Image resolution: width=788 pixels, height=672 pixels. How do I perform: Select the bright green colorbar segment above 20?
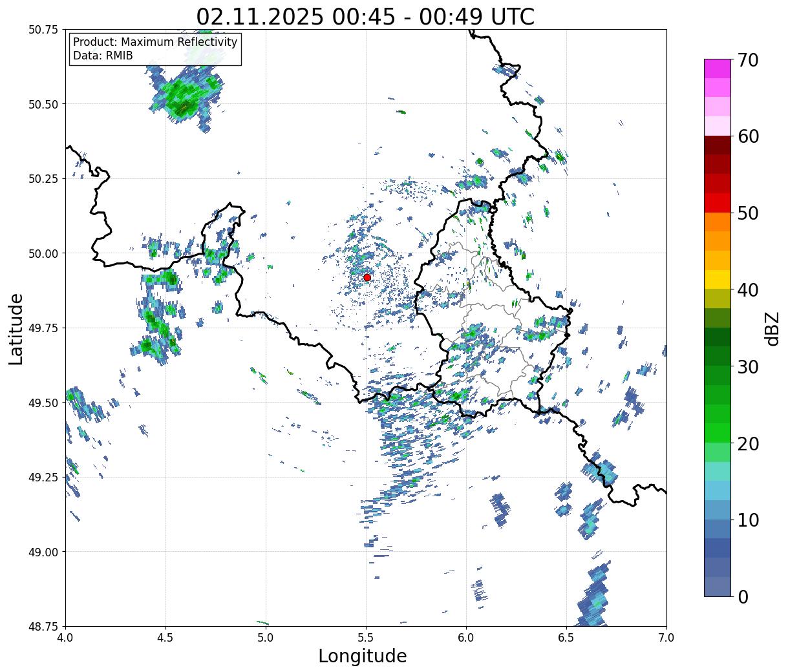click(718, 432)
